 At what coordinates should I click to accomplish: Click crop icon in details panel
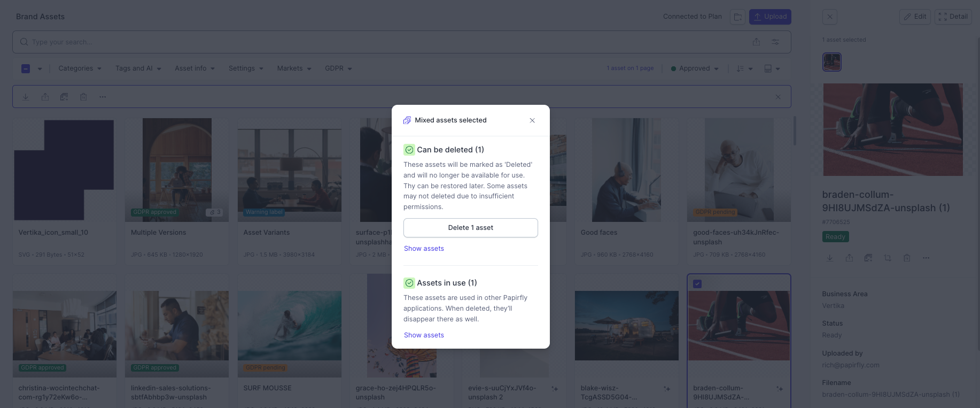click(x=888, y=258)
